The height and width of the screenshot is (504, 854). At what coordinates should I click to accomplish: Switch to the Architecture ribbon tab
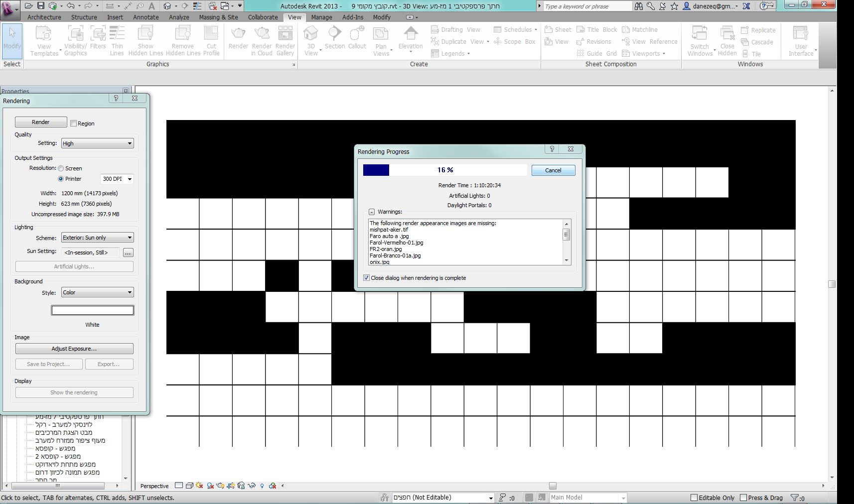coord(44,17)
